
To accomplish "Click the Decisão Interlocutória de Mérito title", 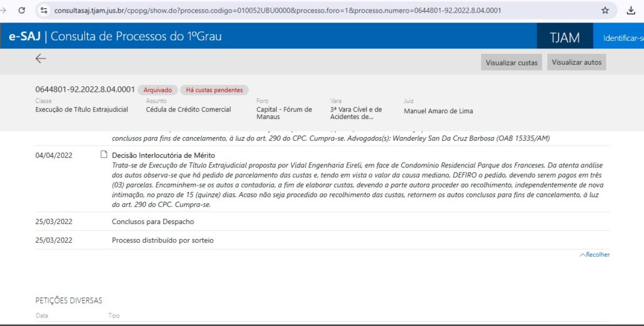I will coord(164,155).
